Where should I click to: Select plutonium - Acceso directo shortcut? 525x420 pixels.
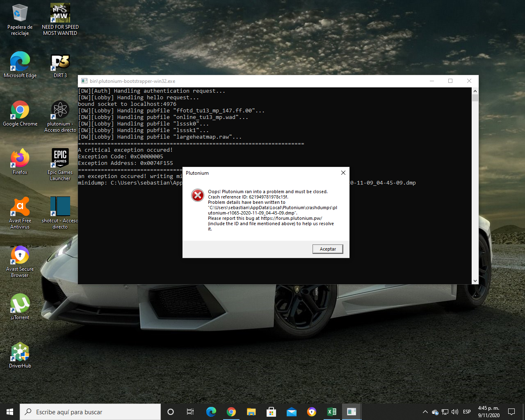click(60, 116)
